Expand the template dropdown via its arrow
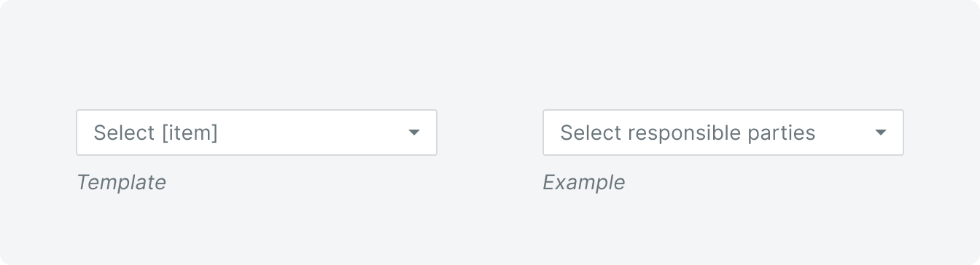Image resolution: width=980 pixels, height=265 pixels. (414, 132)
